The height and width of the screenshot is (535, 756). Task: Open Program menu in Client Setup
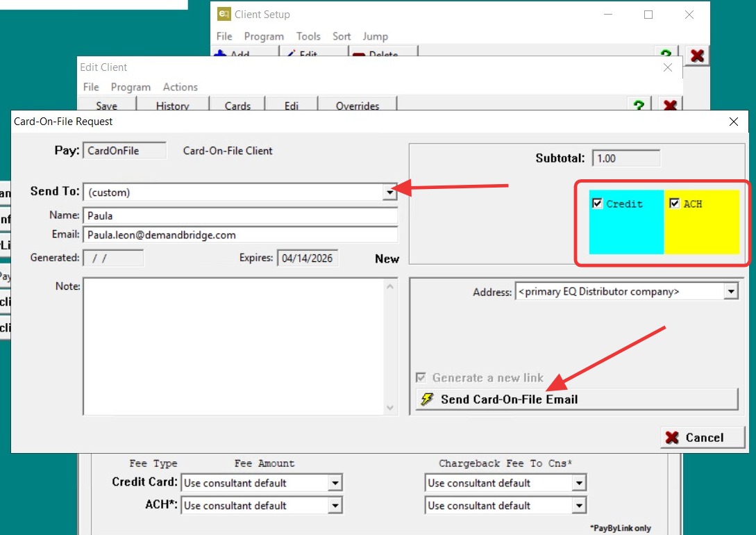[x=264, y=36]
